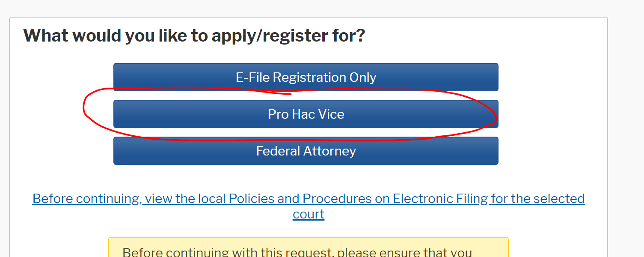Click the 'please ensure that you' notice text
The width and height of the screenshot is (644, 257).
click(405, 252)
